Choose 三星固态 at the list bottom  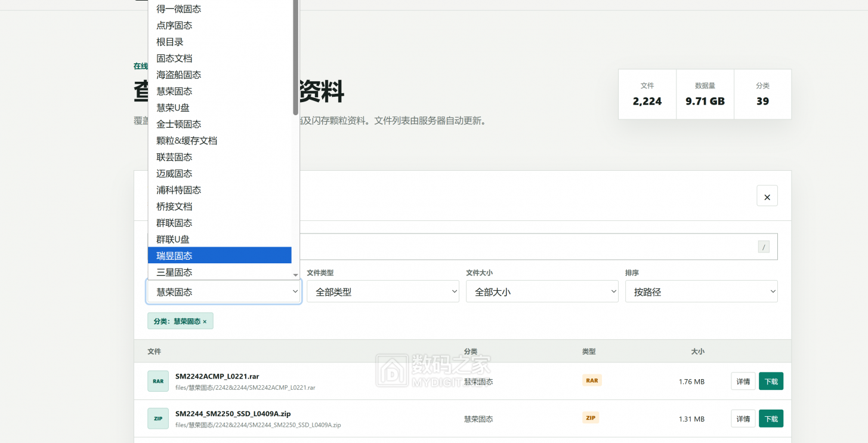click(x=220, y=272)
